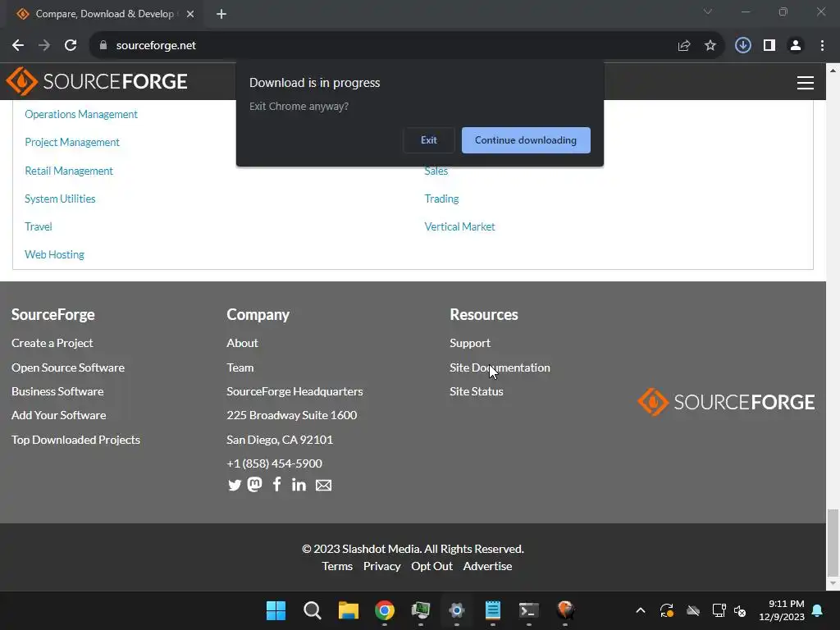Open SourceForge LinkedIn page
The height and width of the screenshot is (630, 840).
click(x=299, y=485)
